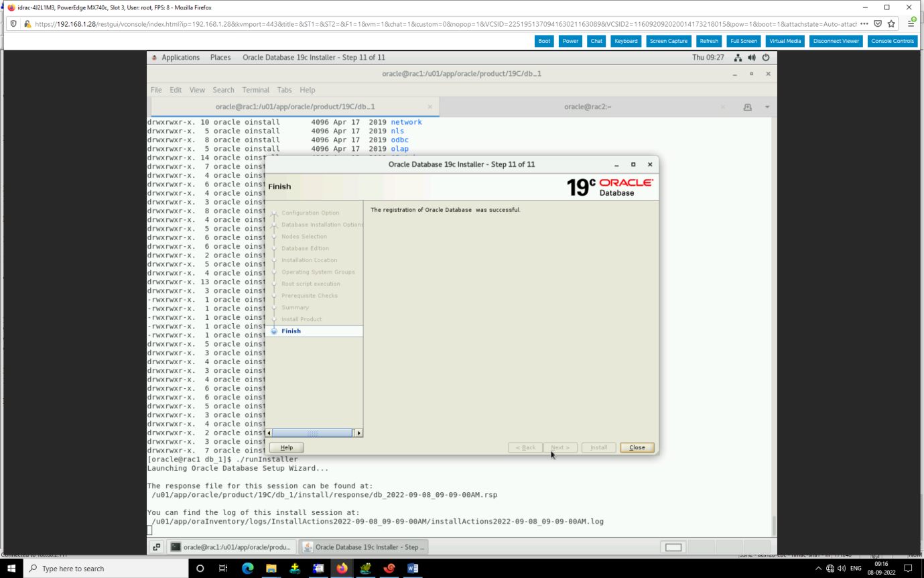Open the terminal Search menu
Screen dimensions: 924x578
224,90
